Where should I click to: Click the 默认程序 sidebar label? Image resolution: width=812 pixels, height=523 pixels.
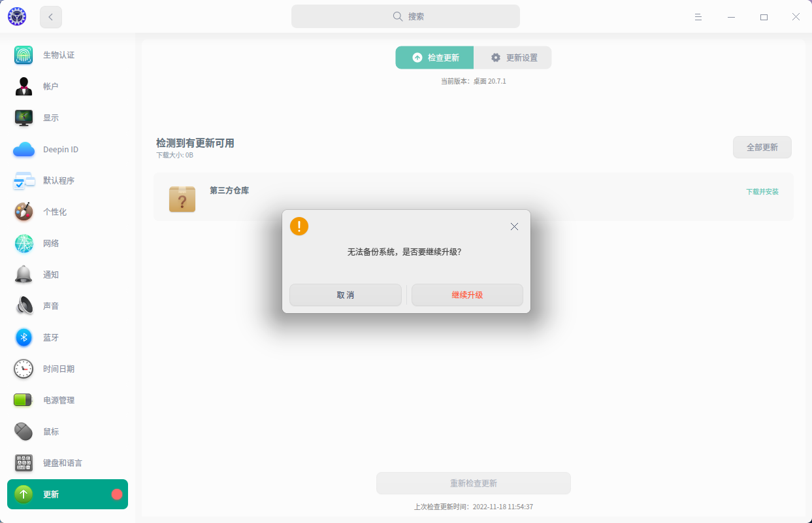pyautogui.click(x=59, y=180)
